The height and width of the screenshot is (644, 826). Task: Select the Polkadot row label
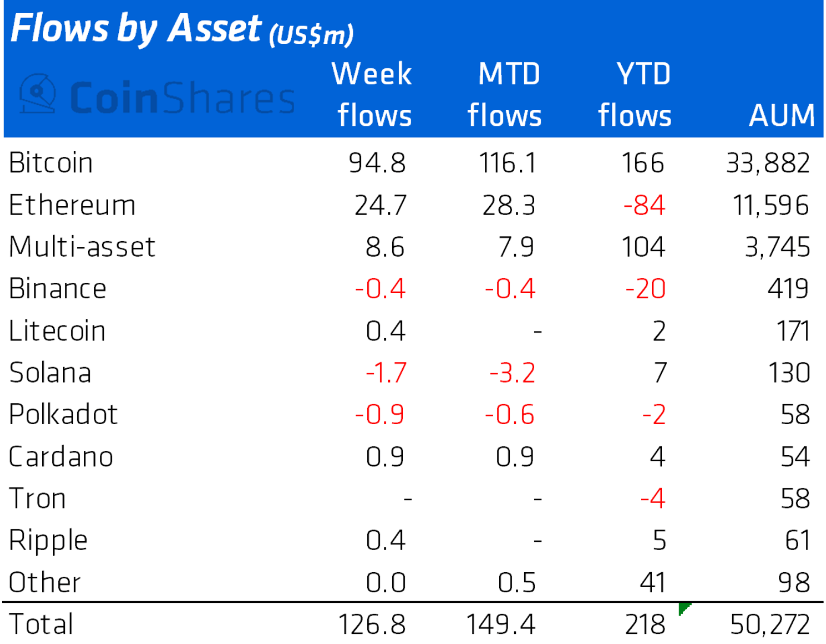[64, 415]
